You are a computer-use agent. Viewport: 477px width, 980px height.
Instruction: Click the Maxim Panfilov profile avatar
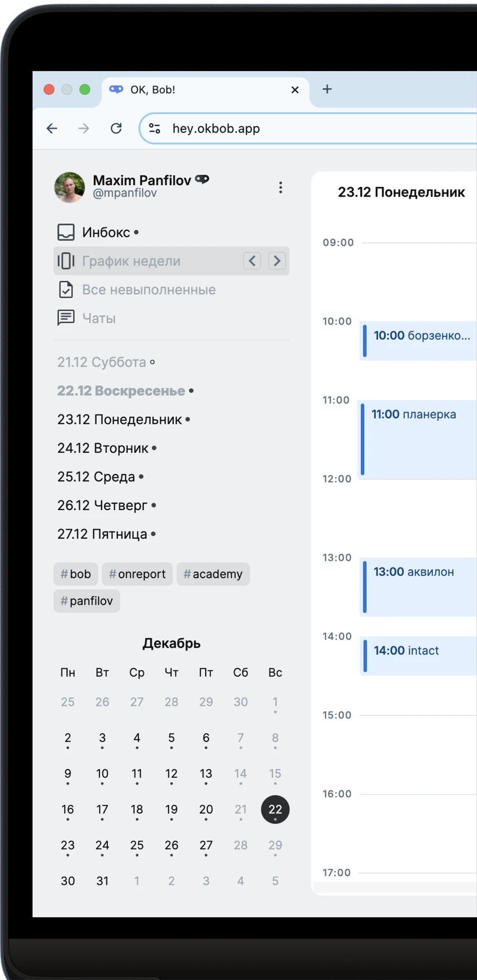click(x=69, y=187)
